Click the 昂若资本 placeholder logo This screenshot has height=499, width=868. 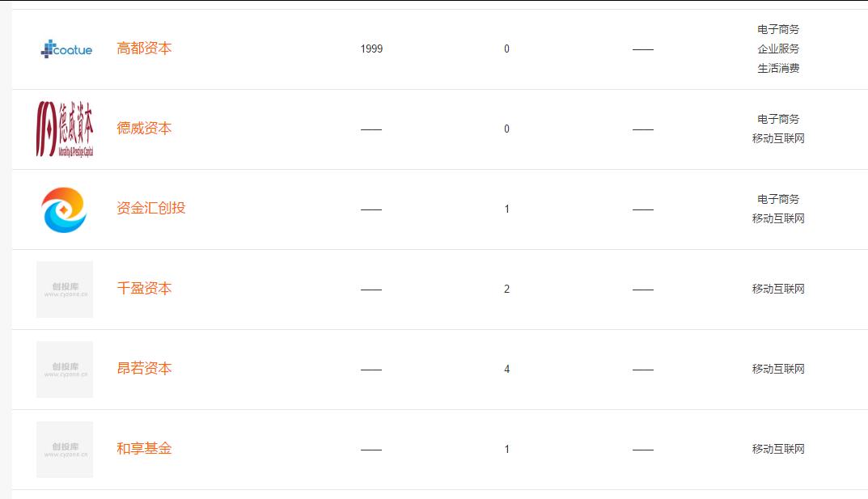pos(65,370)
